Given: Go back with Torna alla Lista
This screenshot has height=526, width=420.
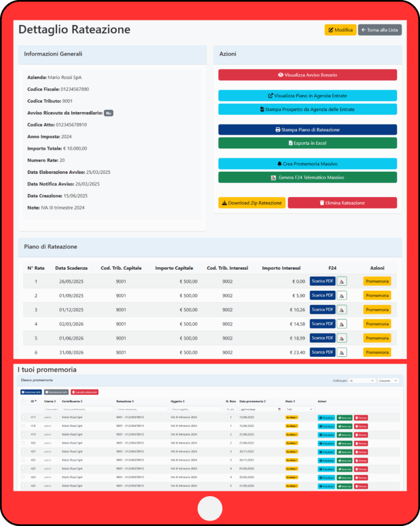Looking at the screenshot, I should [x=379, y=30].
